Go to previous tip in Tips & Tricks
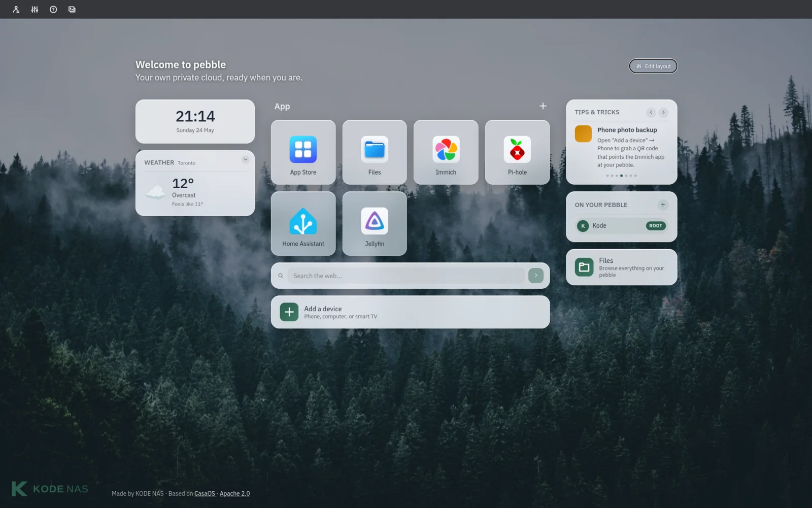 pyautogui.click(x=651, y=112)
